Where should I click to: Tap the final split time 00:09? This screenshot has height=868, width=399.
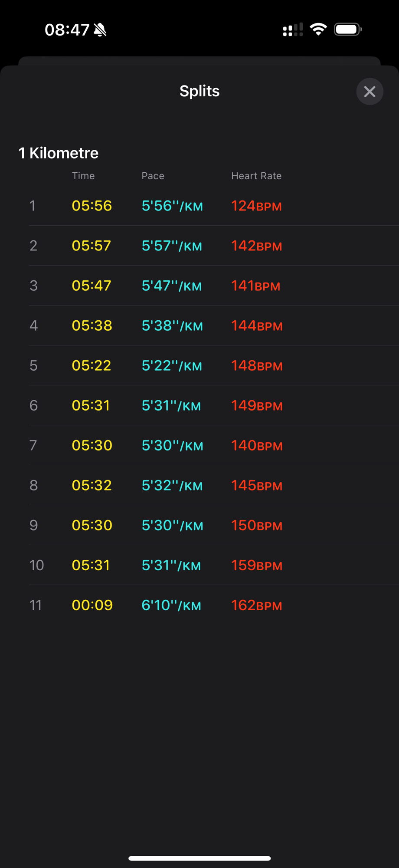pyautogui.click(x=92, y=605)
